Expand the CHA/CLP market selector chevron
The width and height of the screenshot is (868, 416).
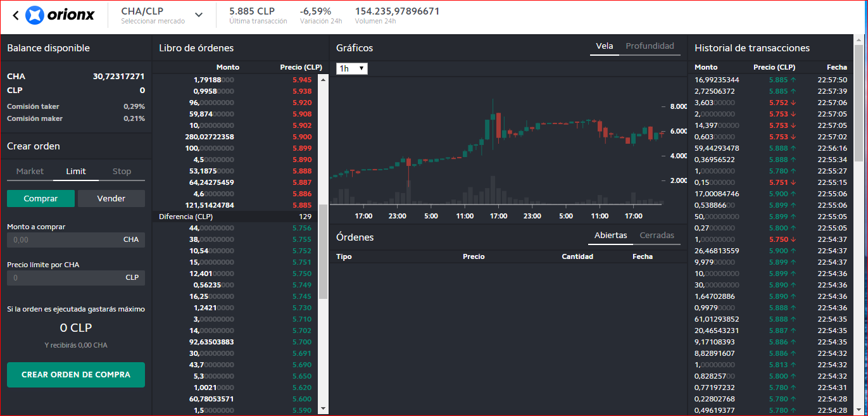(x=199, y=15)
